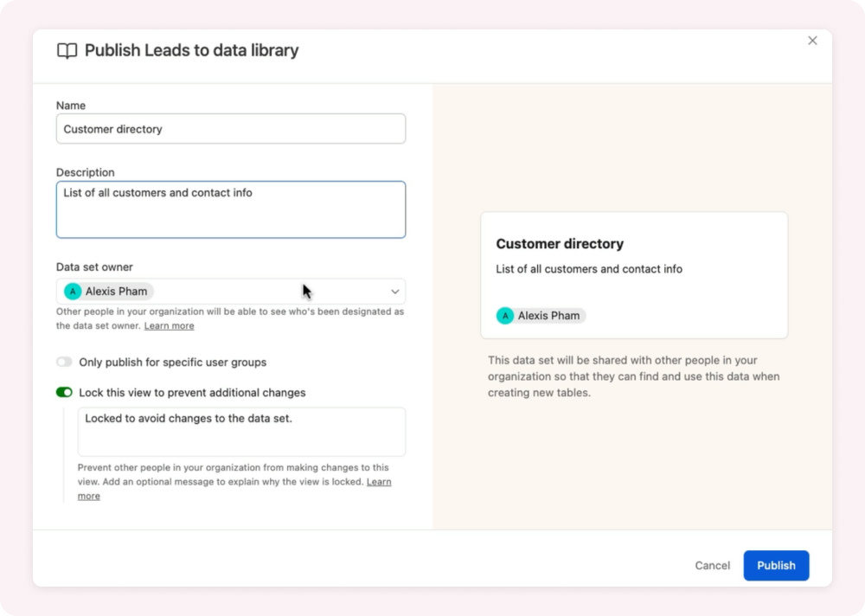Click Alexis Pham avatar in owner field
The width and height of the screenshot is (865, 616).
point(73,291)
